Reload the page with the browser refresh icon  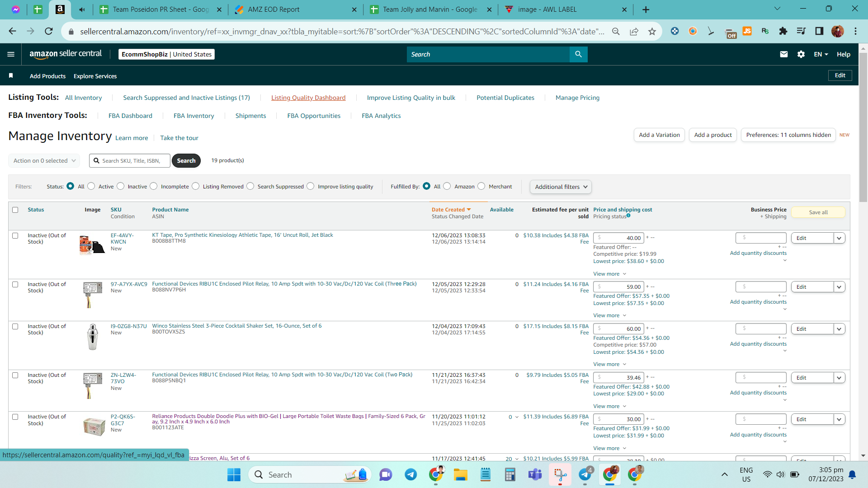pyautogui.click(x=49, y=31)
